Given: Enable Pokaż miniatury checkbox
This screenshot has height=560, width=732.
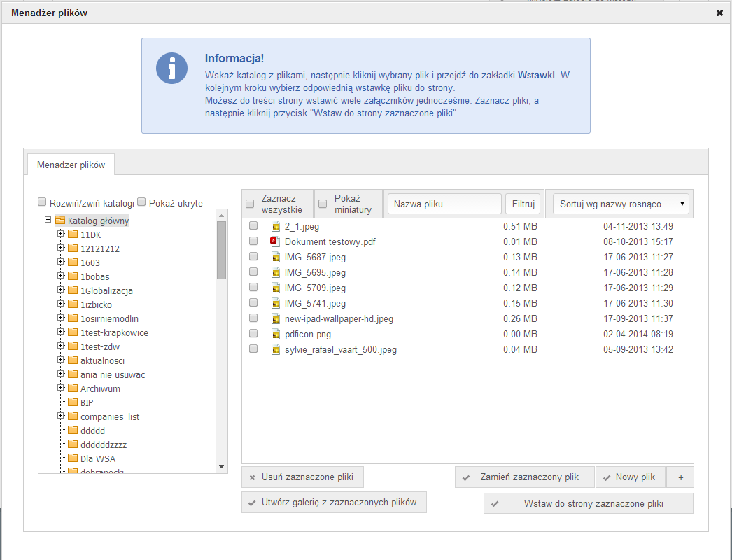Looking at the screenshot, I should click(323, 204).
